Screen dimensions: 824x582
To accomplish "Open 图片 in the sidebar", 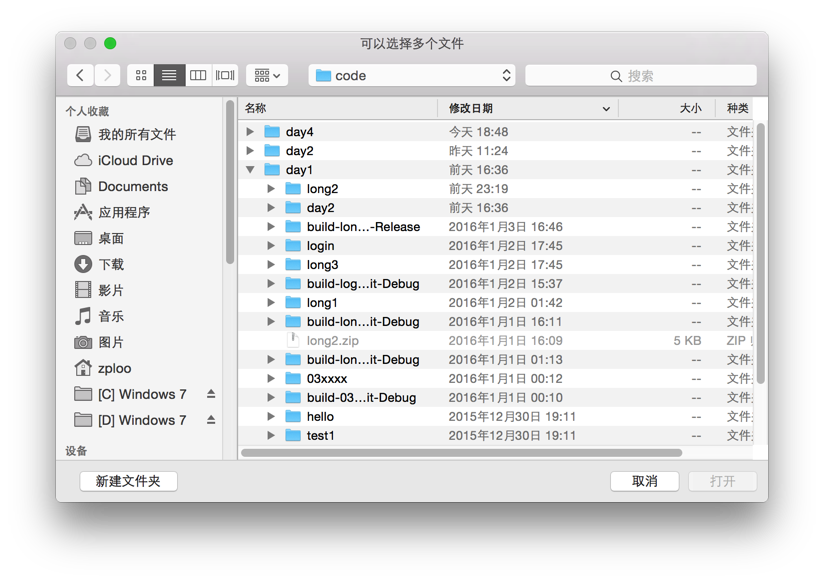I will point(99,342).
